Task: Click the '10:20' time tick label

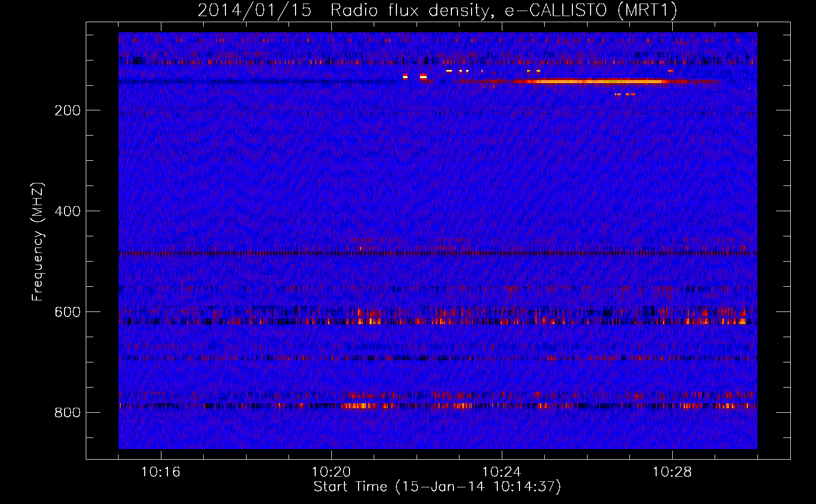Action: point(331,472)
